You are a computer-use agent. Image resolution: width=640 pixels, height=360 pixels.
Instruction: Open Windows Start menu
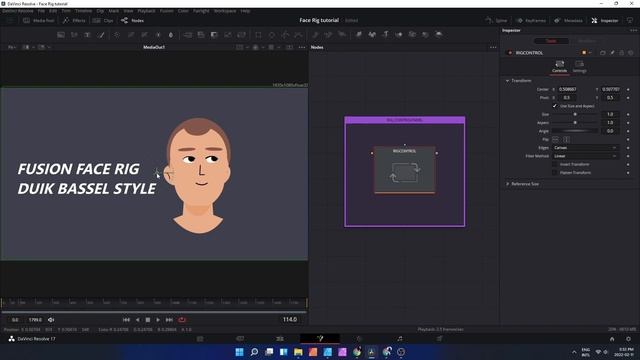point(240,352)
